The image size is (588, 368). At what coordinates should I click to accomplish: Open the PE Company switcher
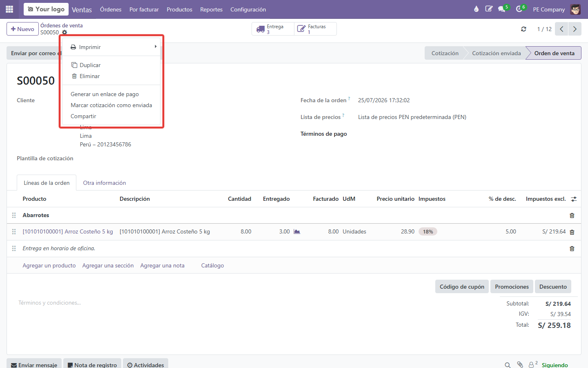(549, 9)
